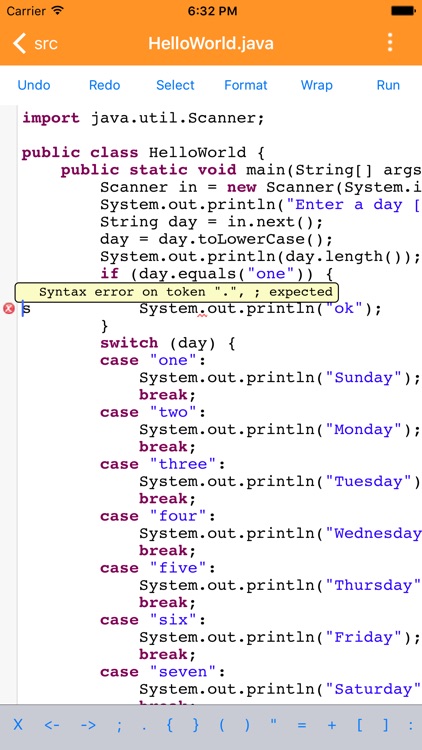Move cursor left with <- key
Image resolution: width=422 pixels, height=750 pixels.
click(52, 725)
